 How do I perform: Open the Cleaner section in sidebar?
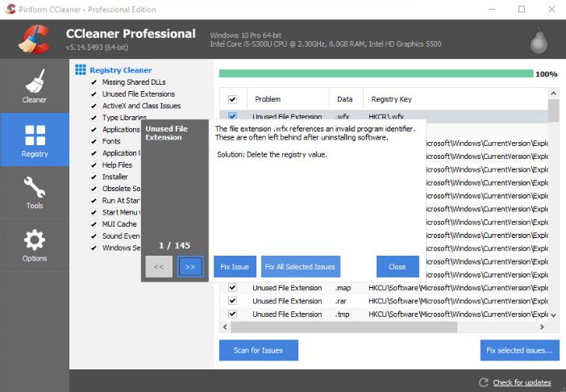35,86
